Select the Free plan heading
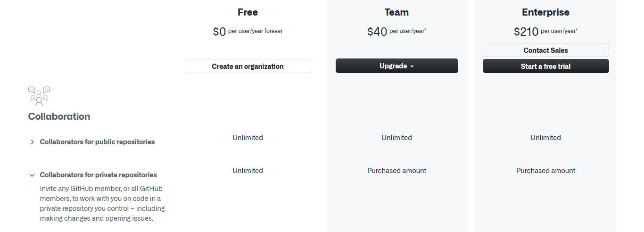 click(x=248, y=12)
